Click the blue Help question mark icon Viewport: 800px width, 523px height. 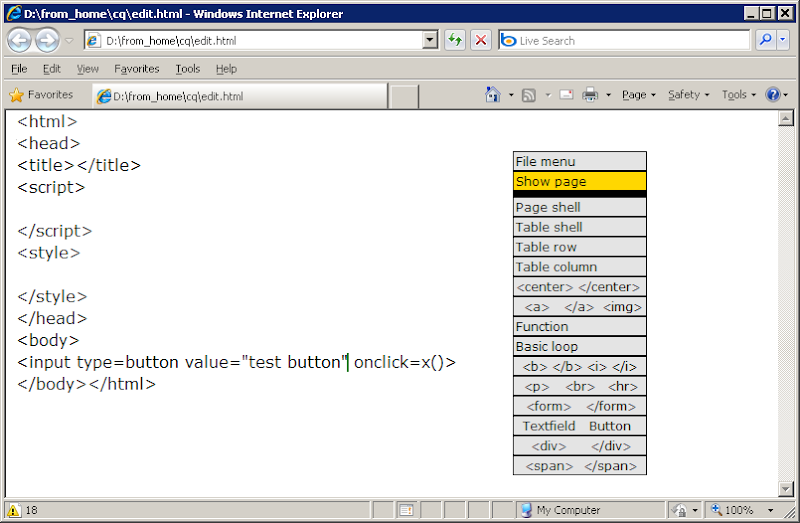[773, 94]
